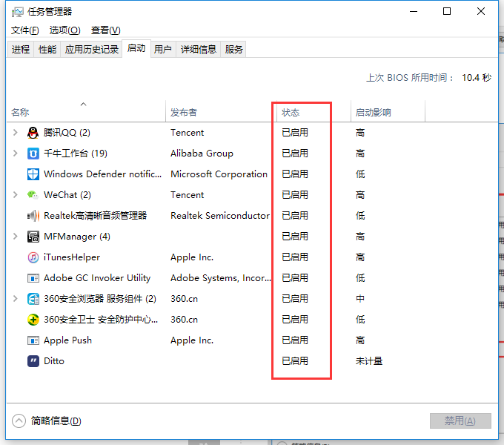Screen dimensions: 504x445
Task: Sort by the 启动影响 column header
Action: click(x=373, y=113)
